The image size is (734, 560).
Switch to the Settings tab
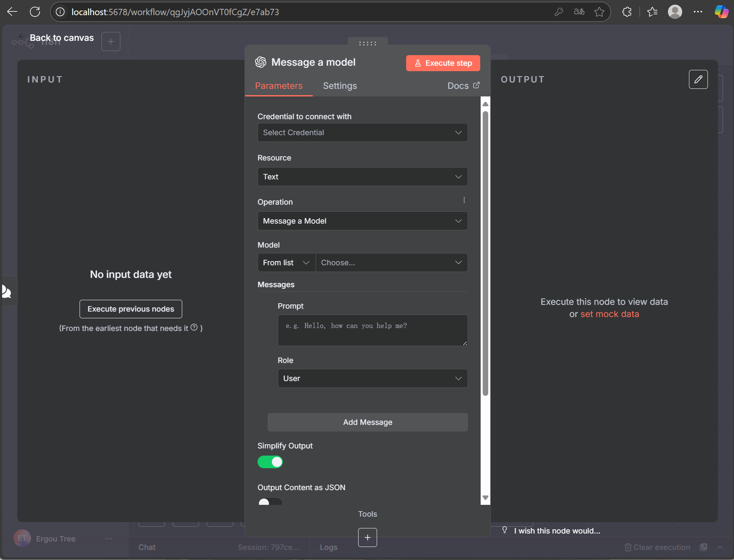click(x=340, y=86)
